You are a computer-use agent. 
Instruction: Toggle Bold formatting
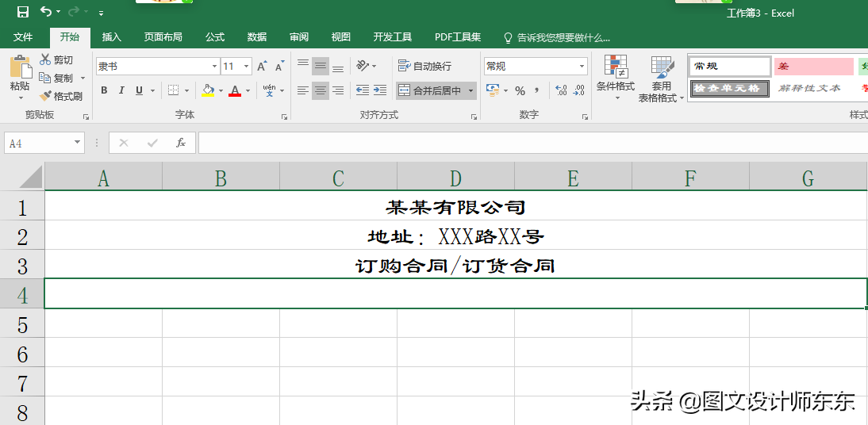[x=104, y=90]
